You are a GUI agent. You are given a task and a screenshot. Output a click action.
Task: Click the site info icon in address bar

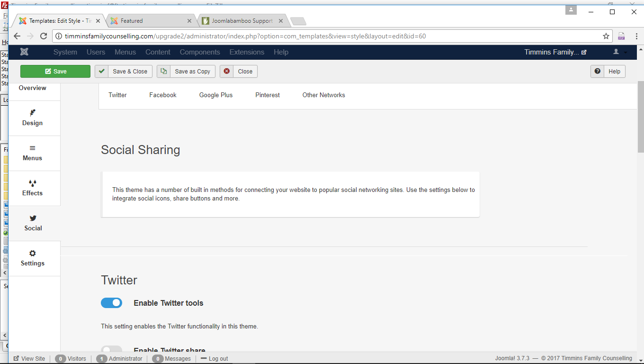tap(59, 36)
